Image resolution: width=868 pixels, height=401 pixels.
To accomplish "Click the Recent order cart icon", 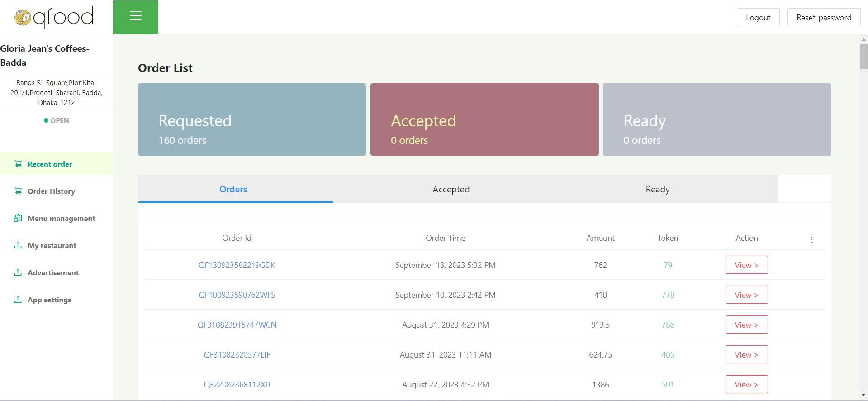I will coord(18,164).
